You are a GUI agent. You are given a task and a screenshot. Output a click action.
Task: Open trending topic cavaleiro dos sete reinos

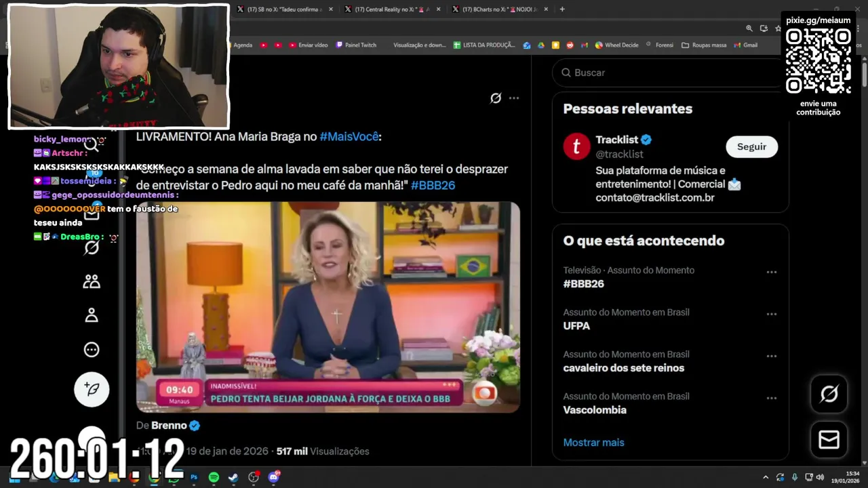pos(623,368)
